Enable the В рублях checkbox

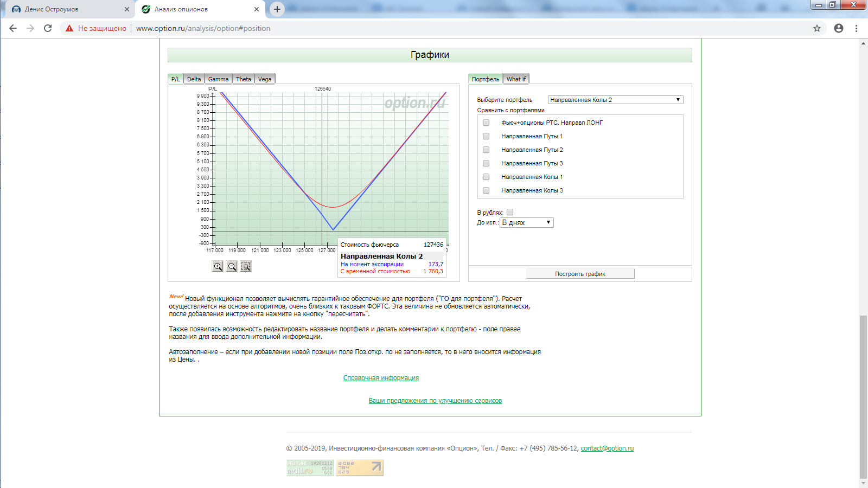pos(510,212)
